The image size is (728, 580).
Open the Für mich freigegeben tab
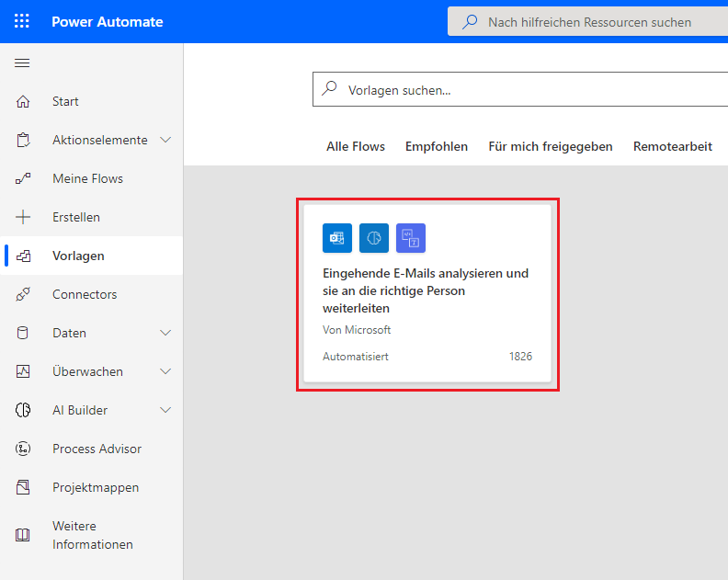click(x=551, y=147)
